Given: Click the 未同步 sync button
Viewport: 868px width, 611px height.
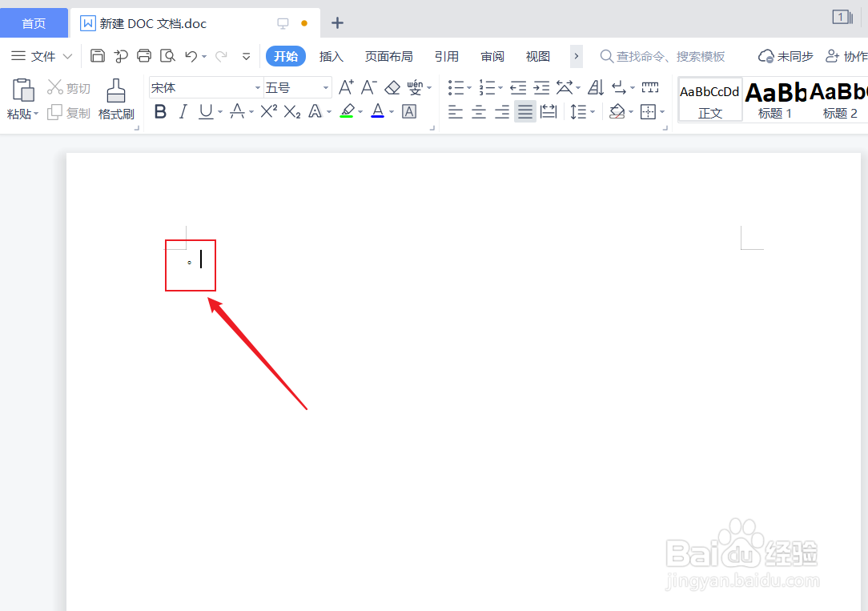Looking at the screenshot, I should point(786,56).
